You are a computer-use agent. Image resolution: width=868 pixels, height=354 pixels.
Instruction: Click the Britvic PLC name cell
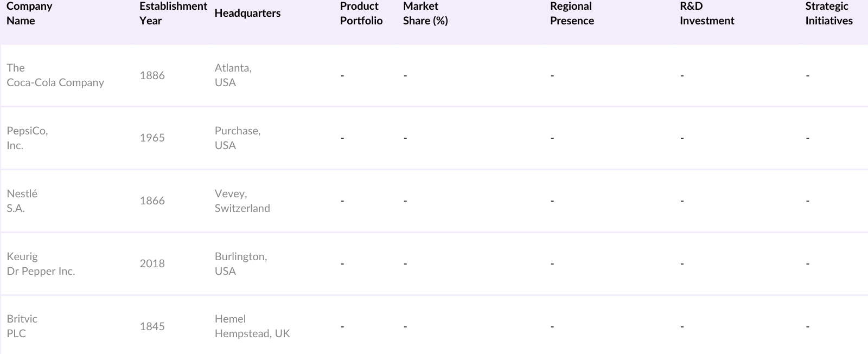22,326
